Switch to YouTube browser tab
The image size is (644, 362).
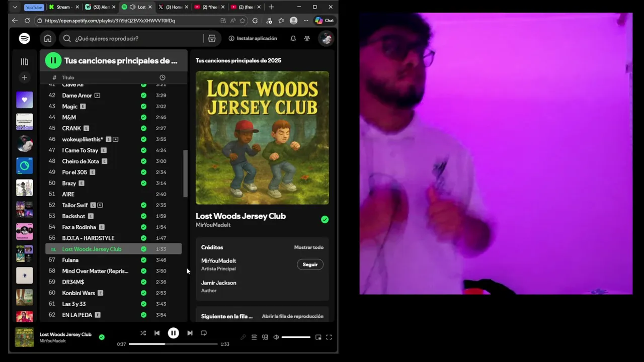(x=34, y=7)
